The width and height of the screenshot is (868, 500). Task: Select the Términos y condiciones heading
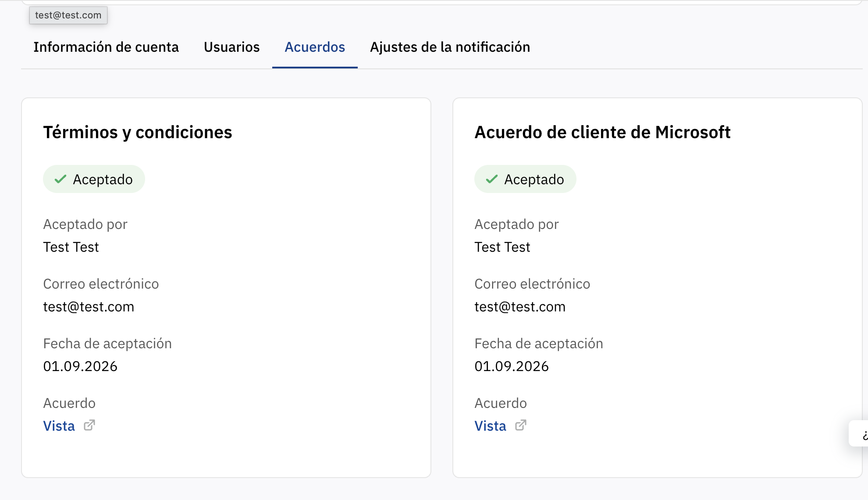138,132
